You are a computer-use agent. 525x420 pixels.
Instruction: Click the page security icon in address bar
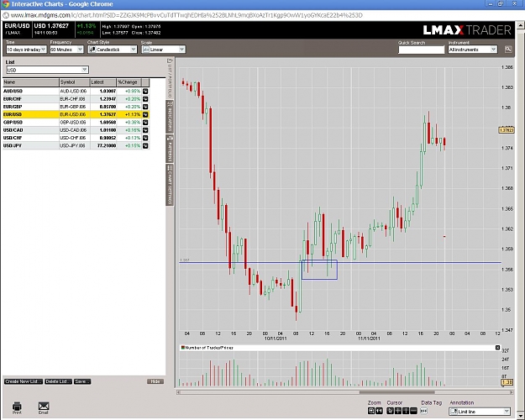coord(5,15)
